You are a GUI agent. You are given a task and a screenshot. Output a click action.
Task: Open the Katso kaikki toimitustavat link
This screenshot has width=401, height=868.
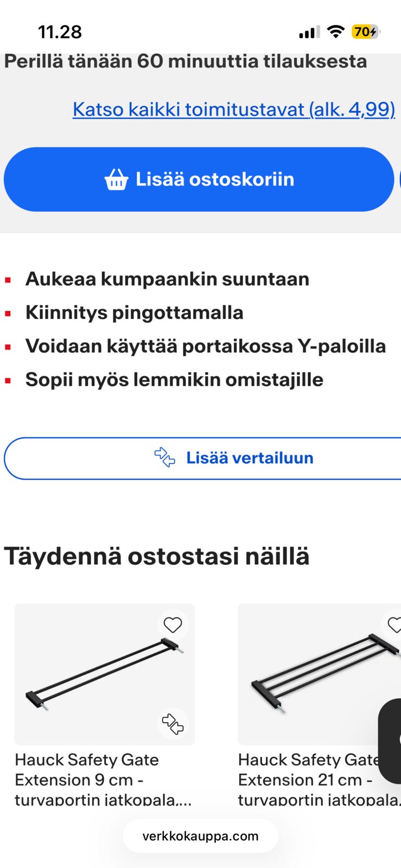pyautogui.click(x=233, y=109)
